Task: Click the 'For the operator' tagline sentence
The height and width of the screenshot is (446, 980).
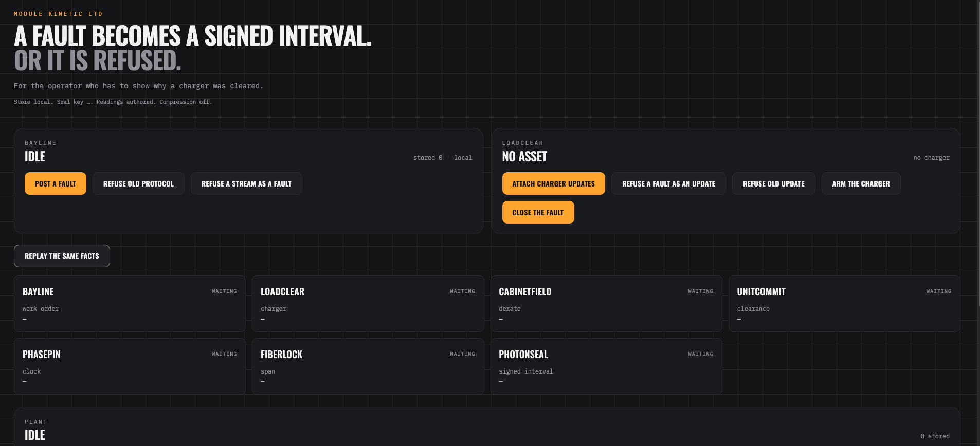Action: (138, 86)
